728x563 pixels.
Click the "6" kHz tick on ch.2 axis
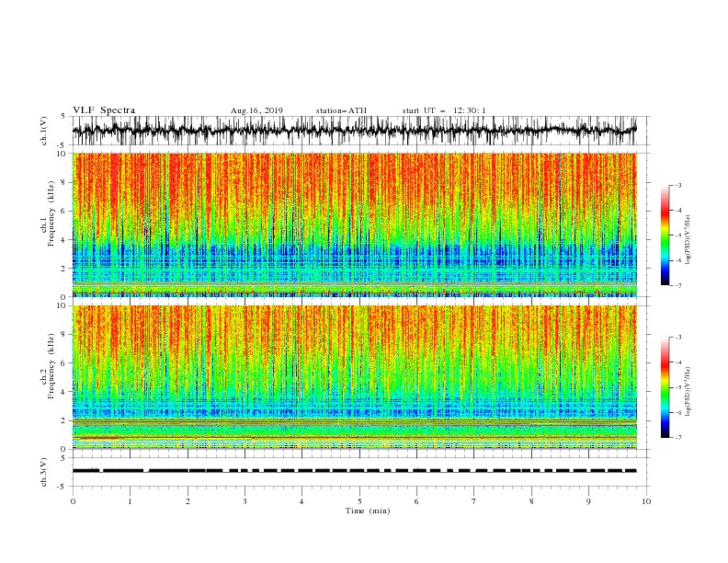[65, 363]
